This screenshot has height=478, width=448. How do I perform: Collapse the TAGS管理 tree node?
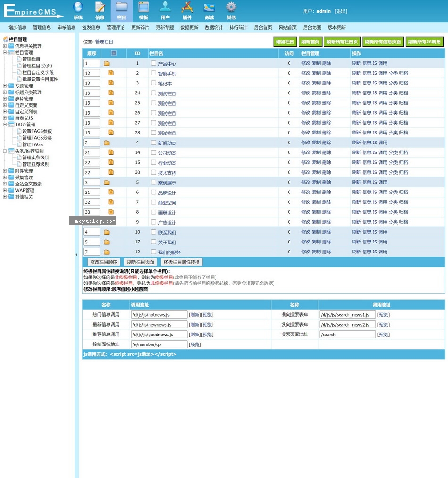pyautogui.click(x=5, y=125)
